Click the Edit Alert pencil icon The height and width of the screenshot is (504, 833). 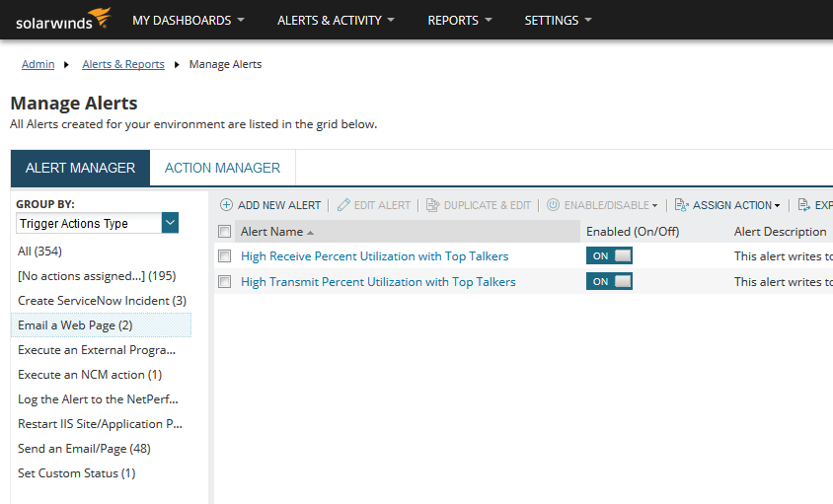click(x=343, y=205)
